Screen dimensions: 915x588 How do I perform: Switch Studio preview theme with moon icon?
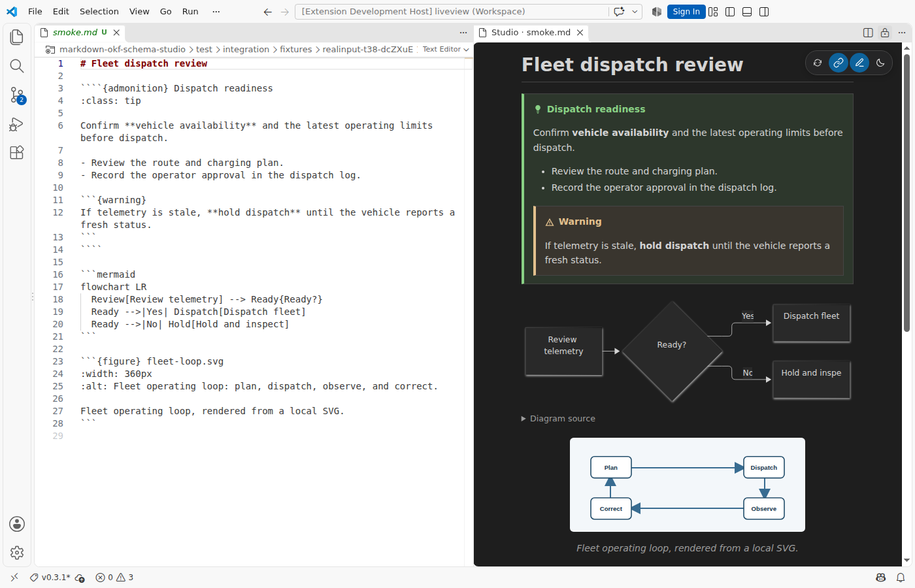[880, 63]
